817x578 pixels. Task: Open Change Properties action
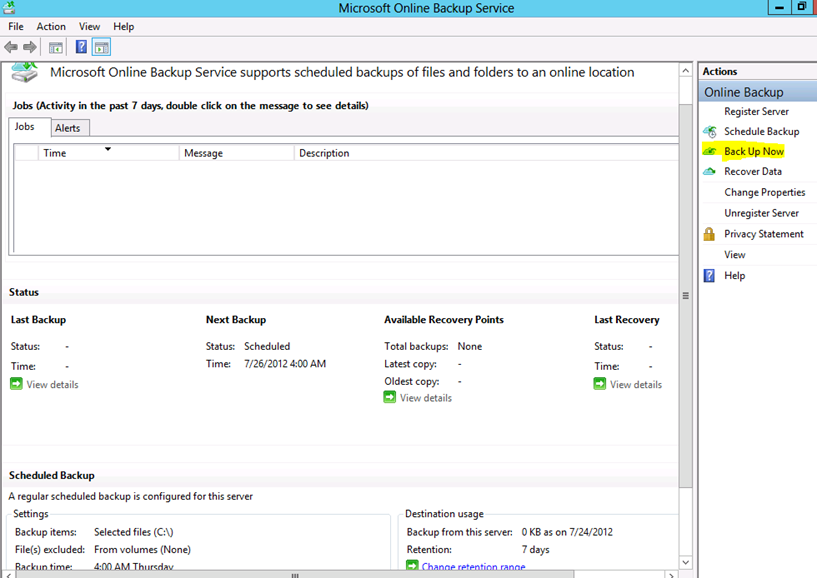click(764, 192)
